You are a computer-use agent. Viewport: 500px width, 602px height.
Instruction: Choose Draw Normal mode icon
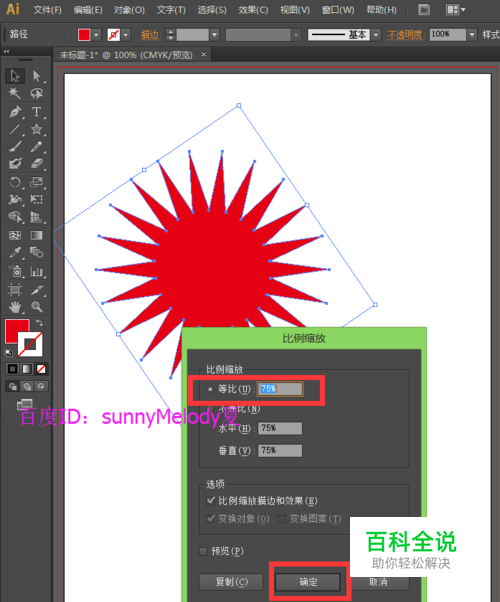pos(13,386)
